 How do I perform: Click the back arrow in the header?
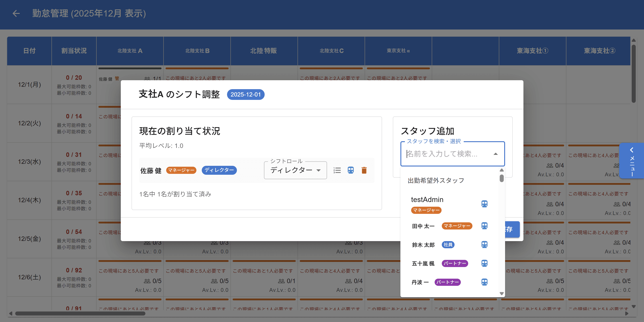[16, 13]
